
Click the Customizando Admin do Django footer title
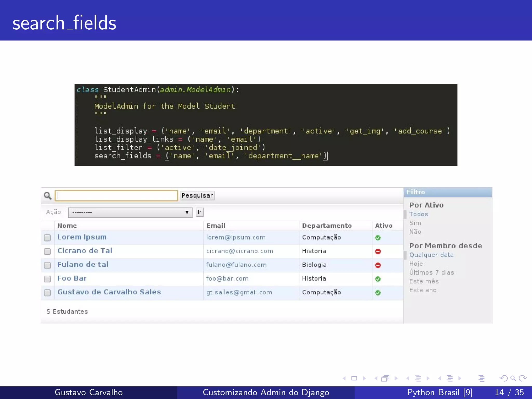(x=266, y=393)
